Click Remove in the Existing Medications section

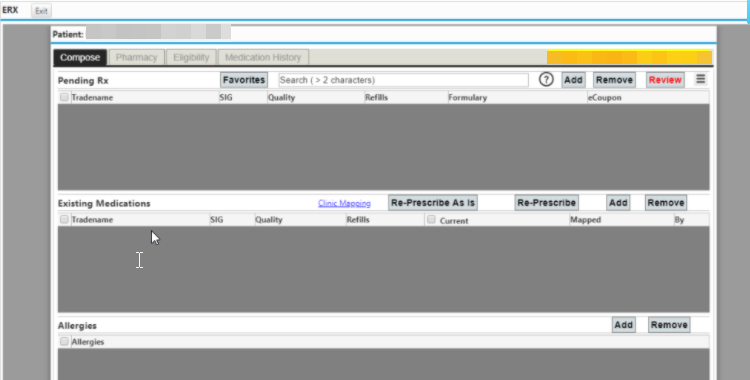(x=665, y=202)
